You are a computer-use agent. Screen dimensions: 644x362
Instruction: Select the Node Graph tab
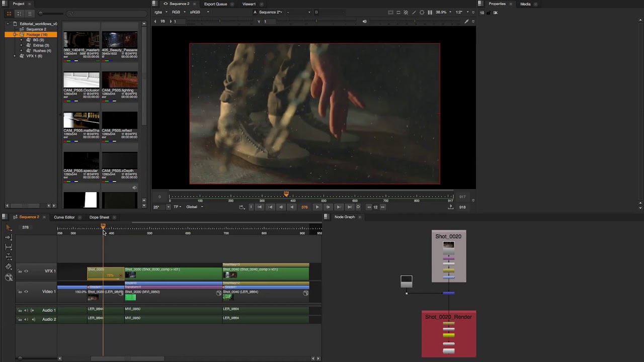(x=345, y=217)
